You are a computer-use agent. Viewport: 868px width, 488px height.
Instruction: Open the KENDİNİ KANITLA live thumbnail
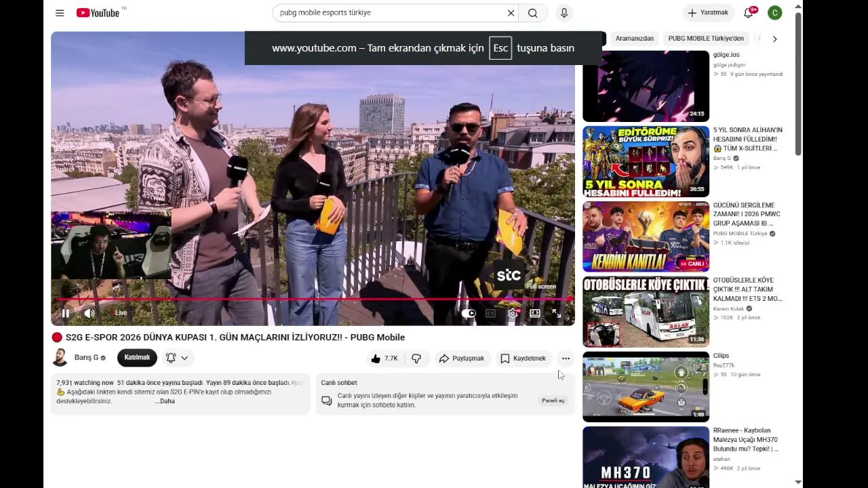[646, 237]
